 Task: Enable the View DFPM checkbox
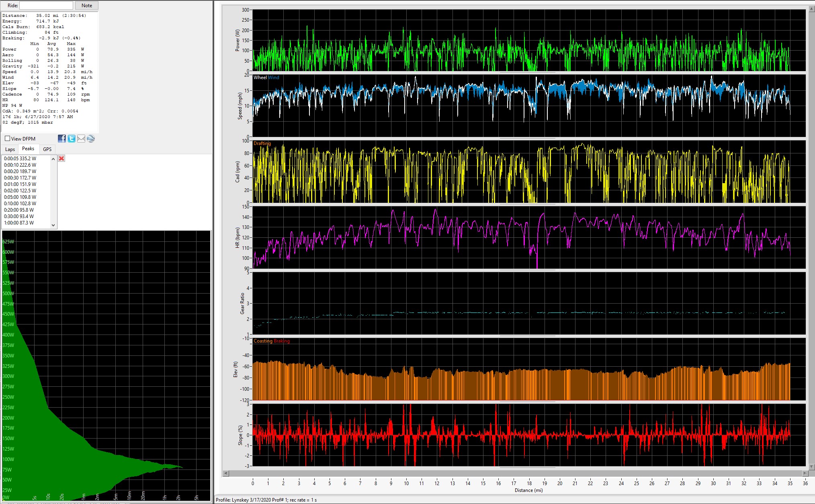[7, 139]
